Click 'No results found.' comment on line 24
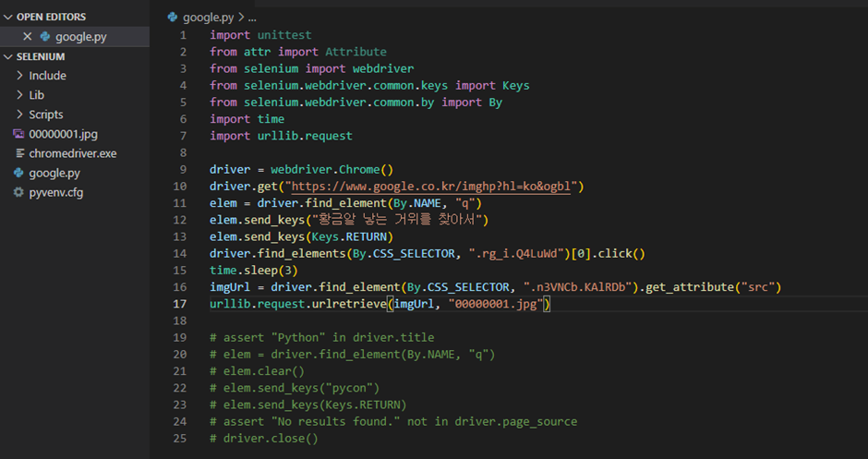Screen dimensions: 868x459 [x=335, y=421]
